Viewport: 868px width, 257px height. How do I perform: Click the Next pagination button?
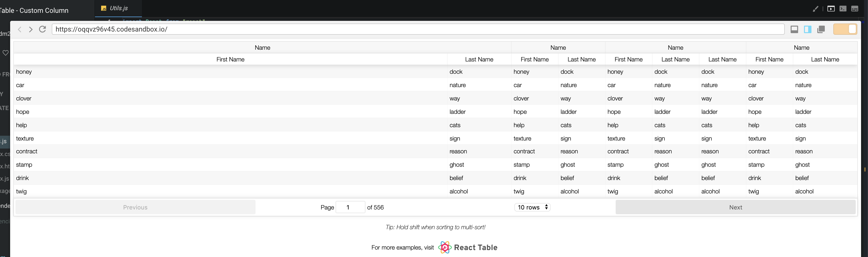(736, 207)
